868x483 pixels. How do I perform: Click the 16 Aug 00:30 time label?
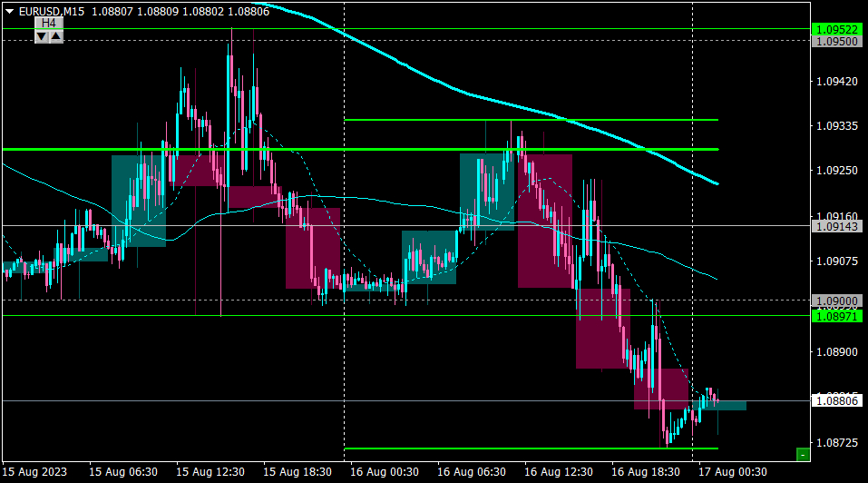pos(385,472)
